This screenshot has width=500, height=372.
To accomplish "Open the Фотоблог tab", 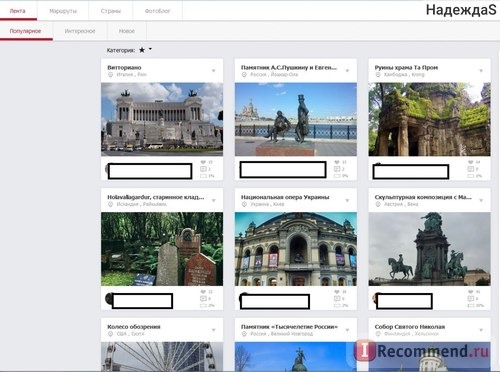I will click(157, 11).
